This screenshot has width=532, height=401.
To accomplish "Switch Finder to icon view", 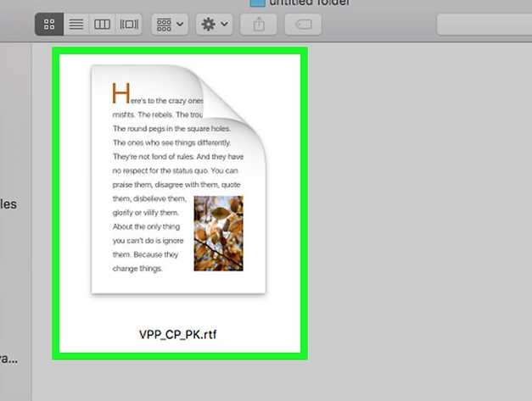I will 49,24.
